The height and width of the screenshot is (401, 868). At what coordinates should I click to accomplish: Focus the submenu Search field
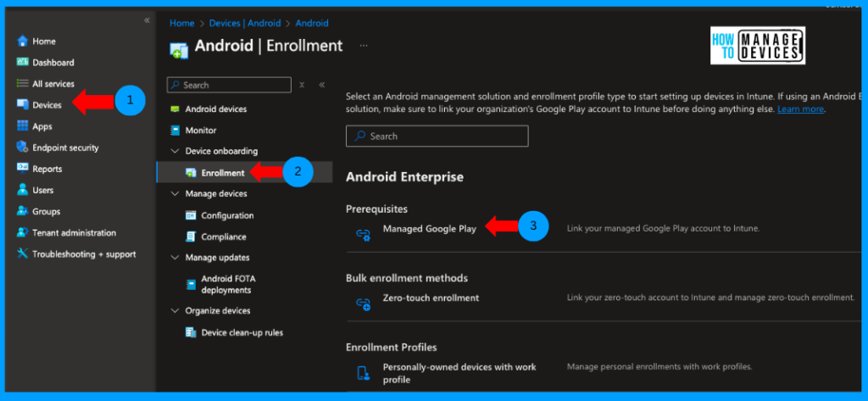coord(229,85)
